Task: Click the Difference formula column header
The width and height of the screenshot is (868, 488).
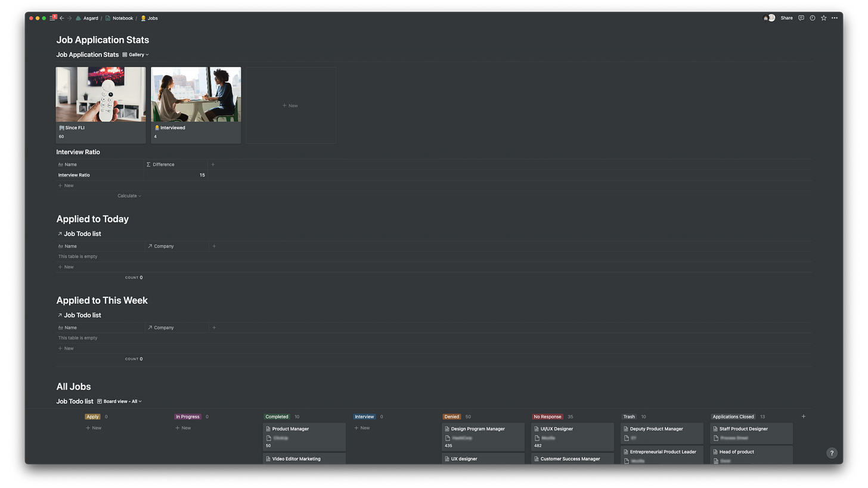Action: click(176, 164)
